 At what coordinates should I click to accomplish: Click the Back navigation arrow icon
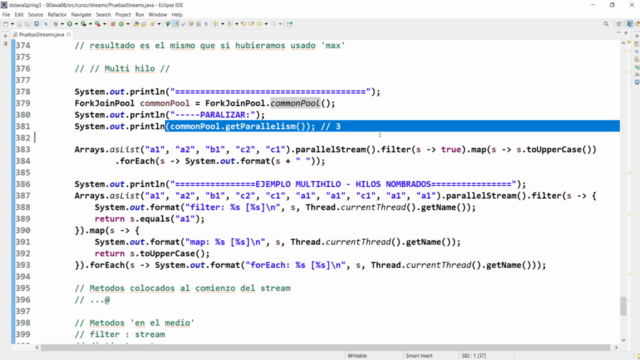(259, 24)
